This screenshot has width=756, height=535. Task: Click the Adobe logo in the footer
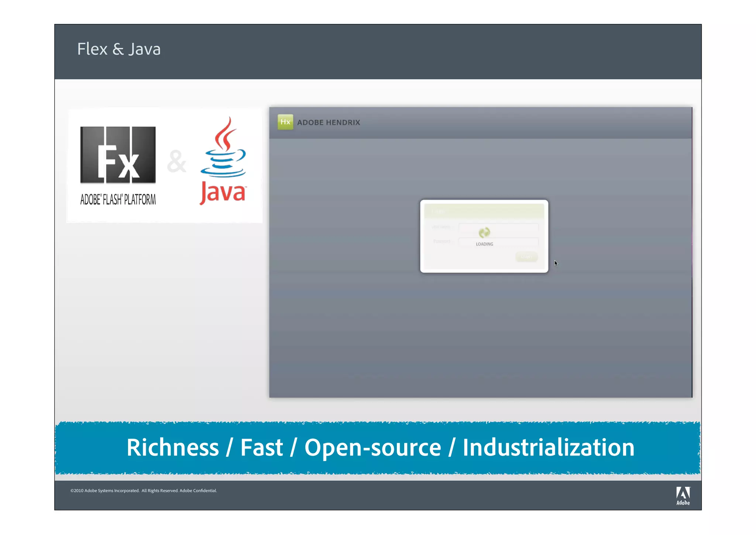pos(683,496)
